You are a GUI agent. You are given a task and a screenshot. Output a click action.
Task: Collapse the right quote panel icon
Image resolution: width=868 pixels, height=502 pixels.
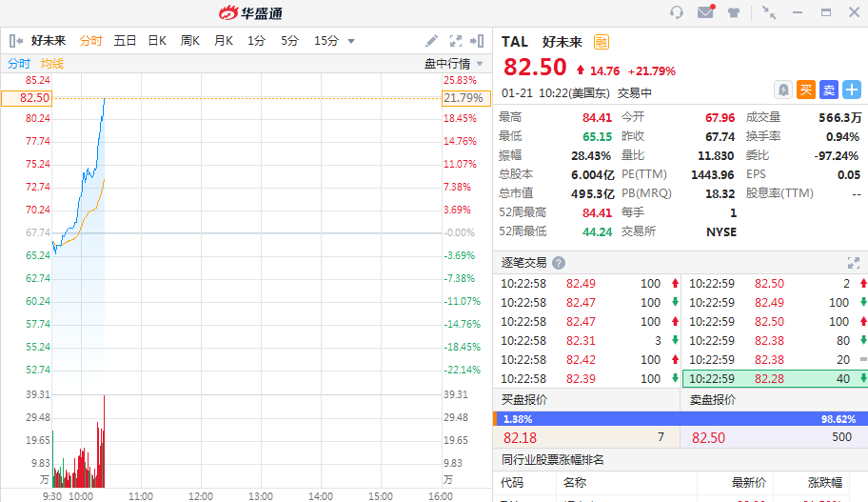pos(478,41)
